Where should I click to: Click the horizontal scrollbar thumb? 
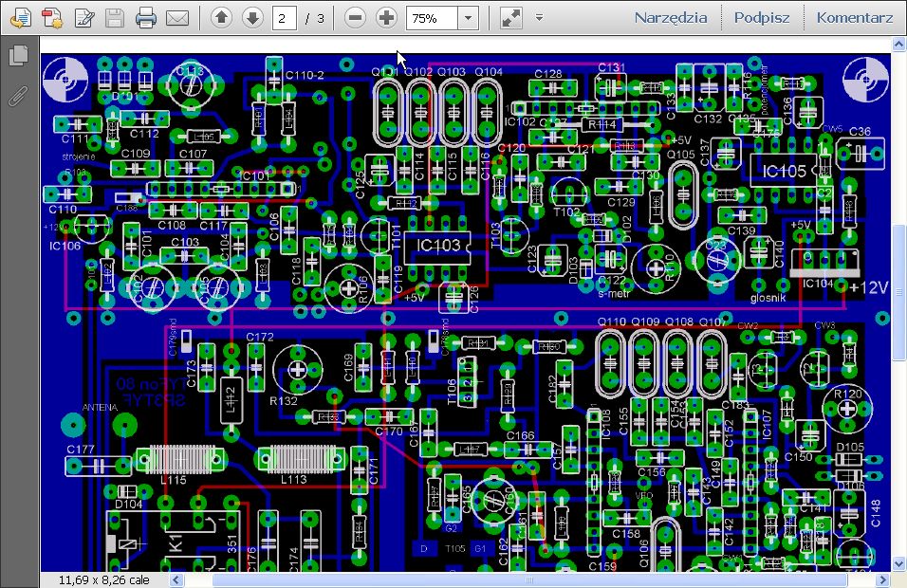(x=531, y=579)
